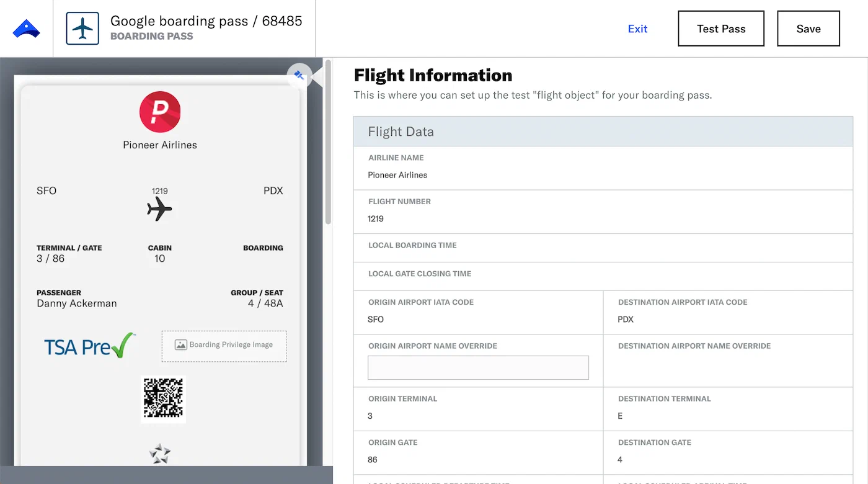Save the boarding pass configuration
Image resolution: width=868 pixels, height=484 pixels.
pyautogui.click(x=808, y=29)
